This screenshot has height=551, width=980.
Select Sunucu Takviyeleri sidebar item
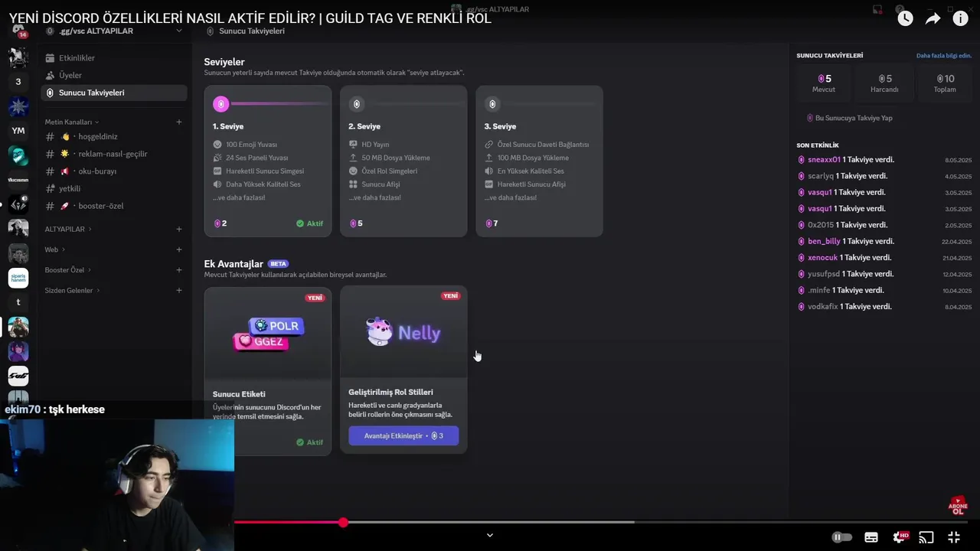click(113, 93)
